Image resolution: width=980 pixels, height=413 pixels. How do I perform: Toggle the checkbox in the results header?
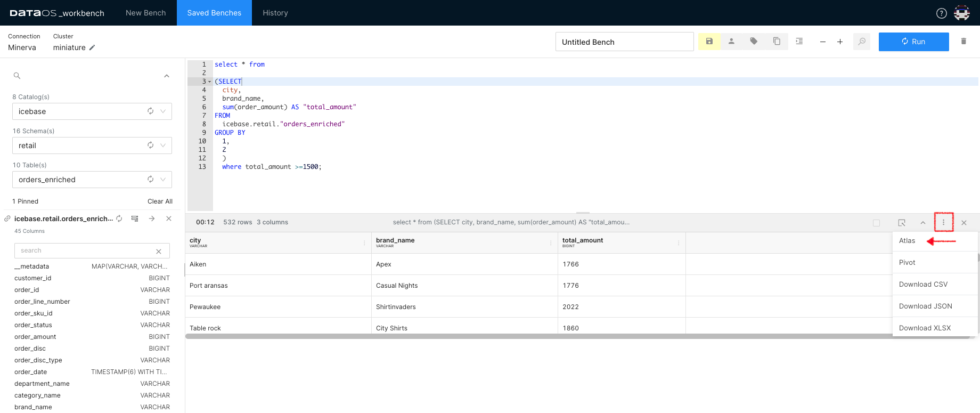click(876, 223)
